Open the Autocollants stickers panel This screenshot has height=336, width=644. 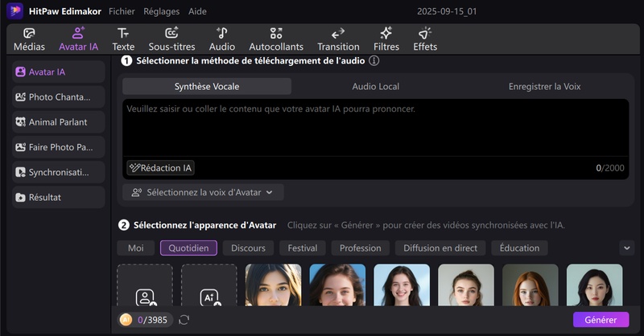pyautogui.click(x=276, y=39)
